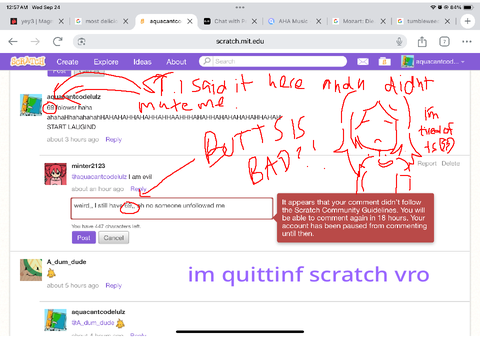Open the Create menu item

[67, 62]
